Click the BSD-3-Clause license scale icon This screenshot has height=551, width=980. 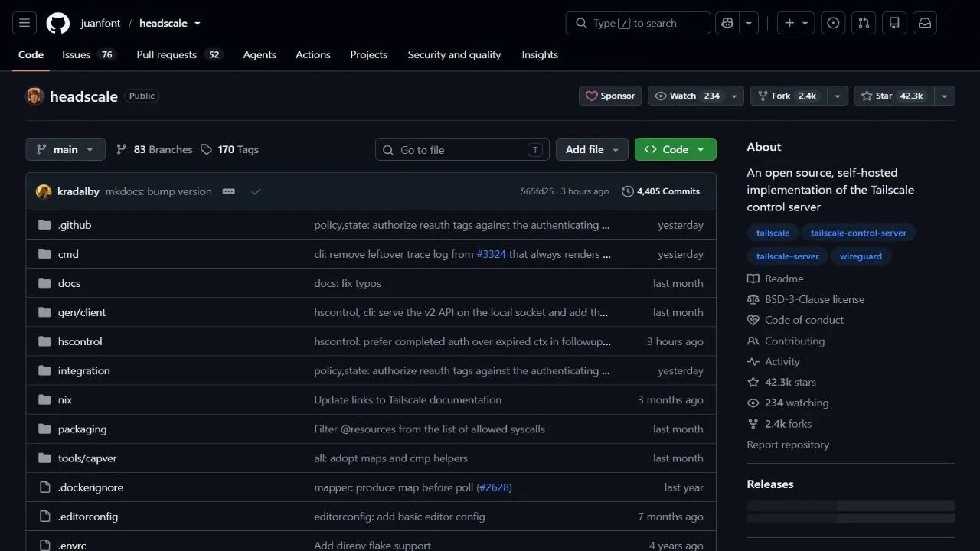point(753,299)
